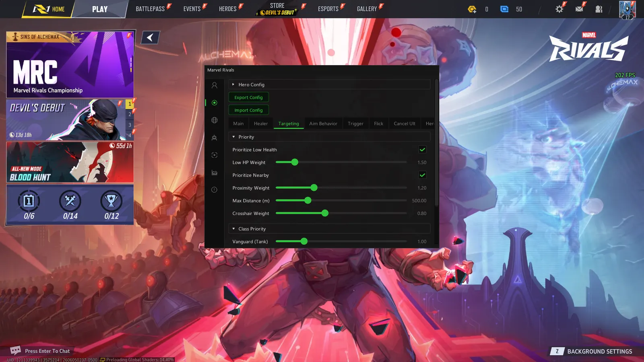Viewport: 644px width, 362px height.
Task: Click the 202 FPS counter
Action: click(x=625, y=75)
